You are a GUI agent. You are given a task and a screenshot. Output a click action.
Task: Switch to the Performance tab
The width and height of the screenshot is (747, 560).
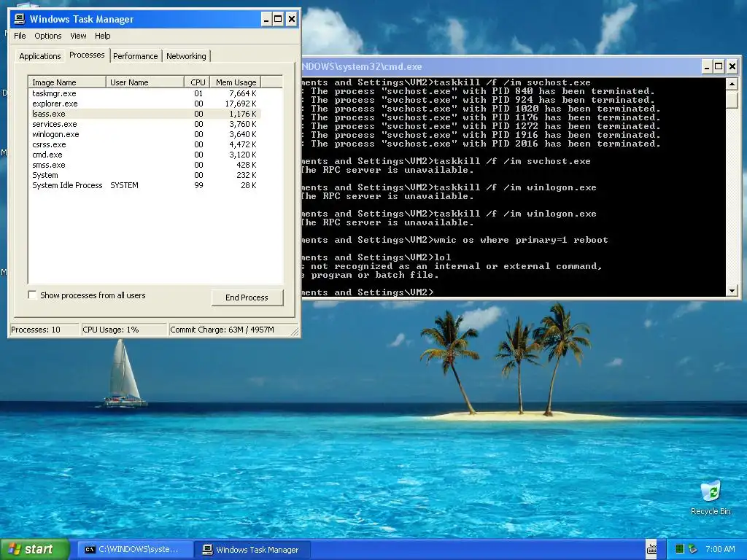coord(135,56)
